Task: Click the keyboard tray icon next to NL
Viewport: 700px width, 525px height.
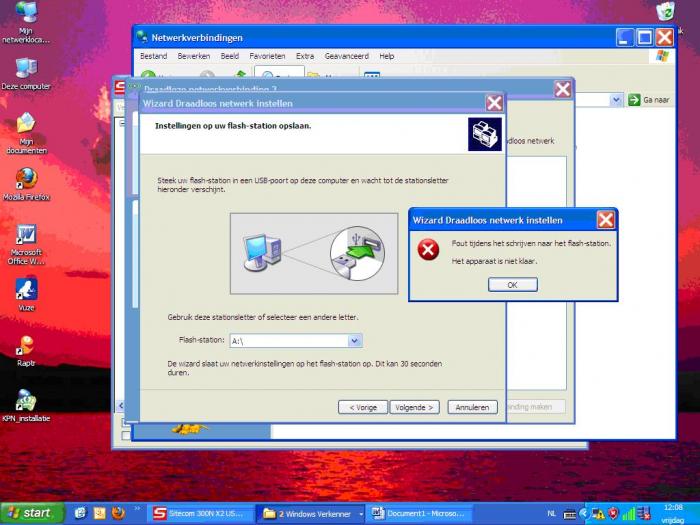Action: (x=569, y=514)
